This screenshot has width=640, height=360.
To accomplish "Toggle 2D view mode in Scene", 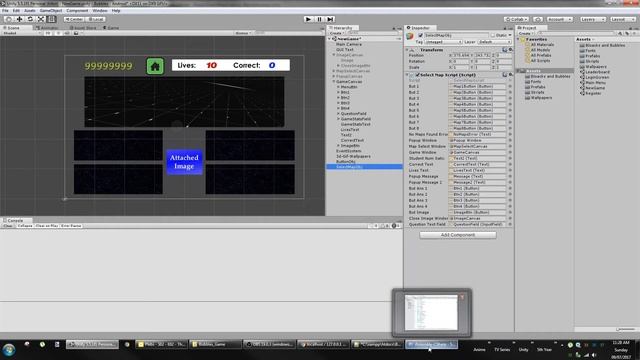I will [x=48, y=33].
